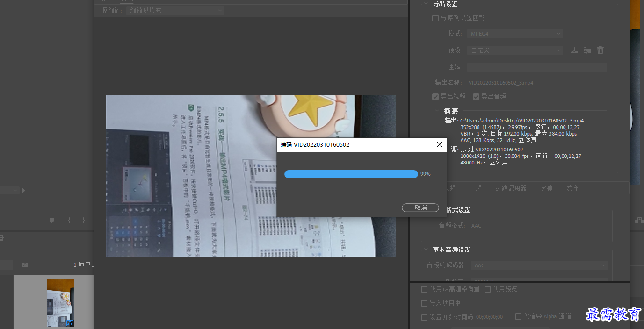Image resolution: width=644 pixels, height=329 pixels.
Task: Toggle 导出视频 checkbox
Action: coord(435,97)
